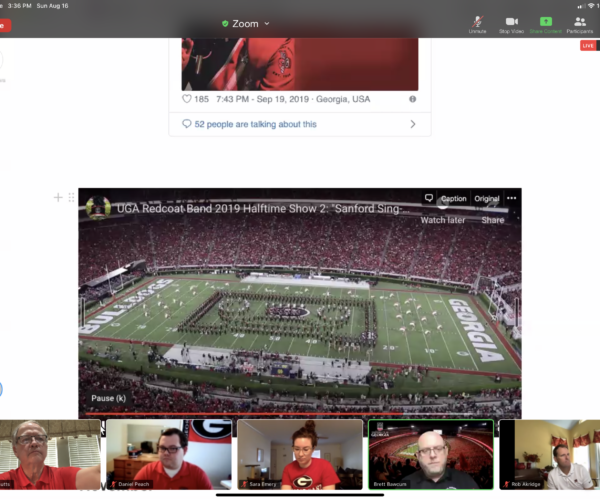Screen dimensions: 600x500
Task: Click the red video progress bar
Action: point(243,414)
